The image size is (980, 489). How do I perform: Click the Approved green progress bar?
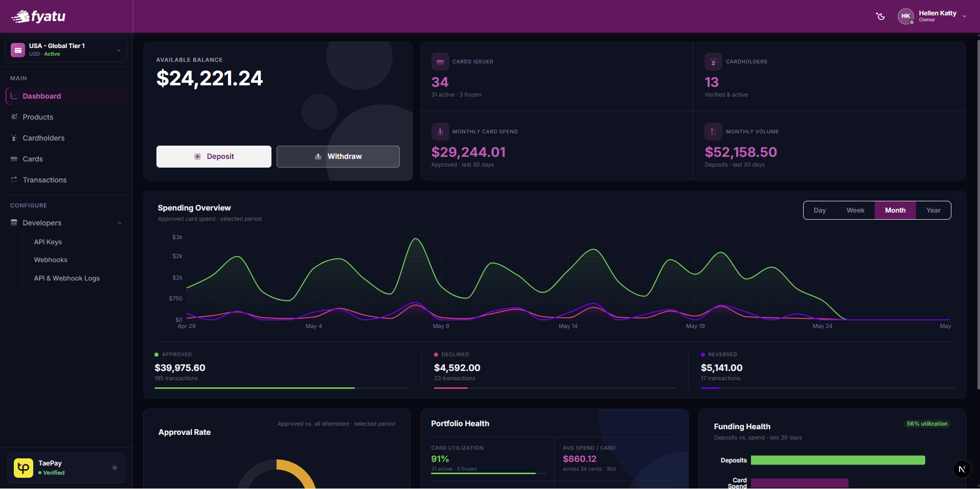255,388
